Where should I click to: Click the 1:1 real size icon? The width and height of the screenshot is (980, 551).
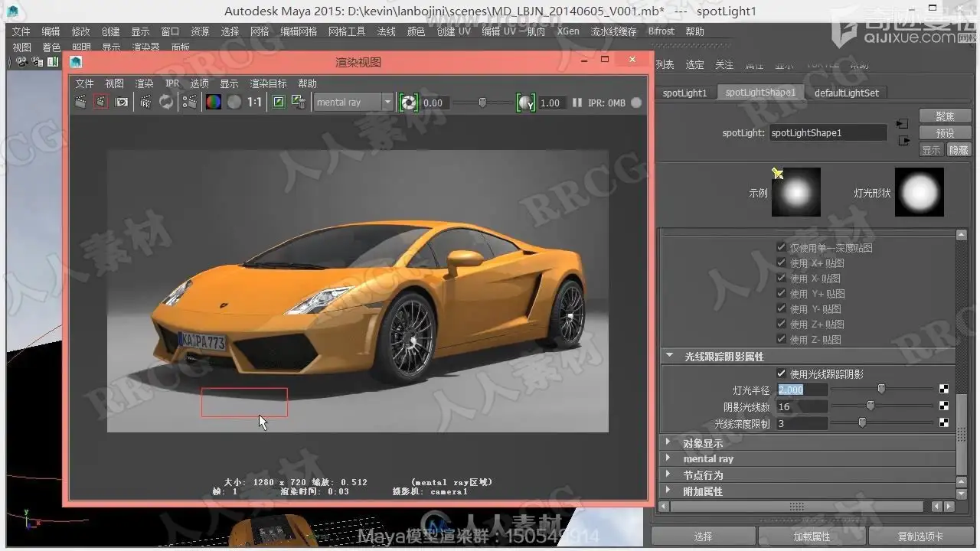click(x=254, y=102)
